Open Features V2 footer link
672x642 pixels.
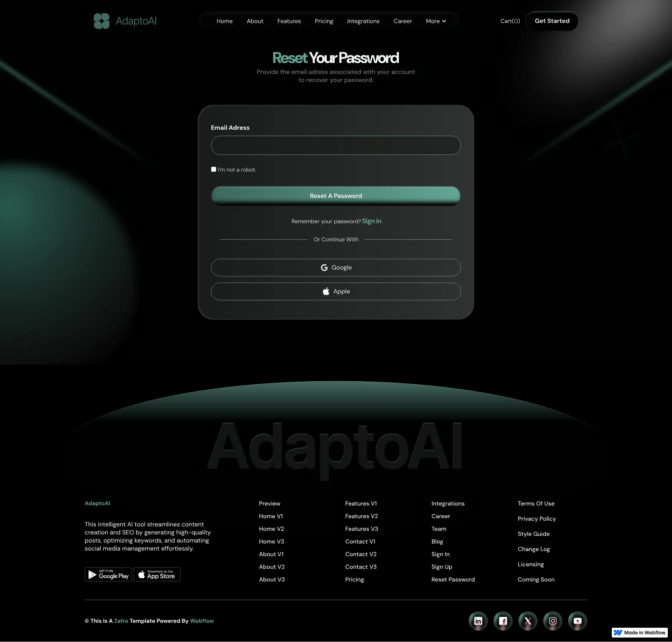[362, 516]
